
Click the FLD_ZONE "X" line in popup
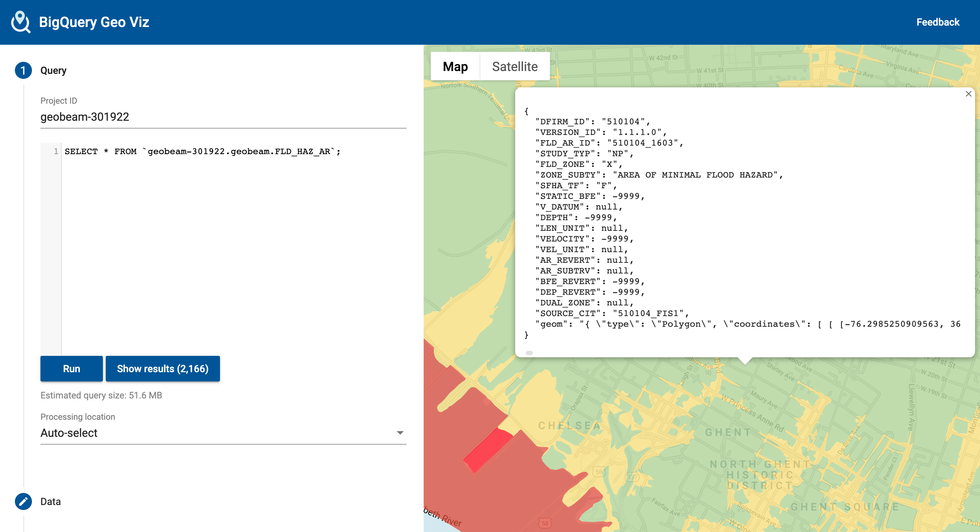click(578, 164)
